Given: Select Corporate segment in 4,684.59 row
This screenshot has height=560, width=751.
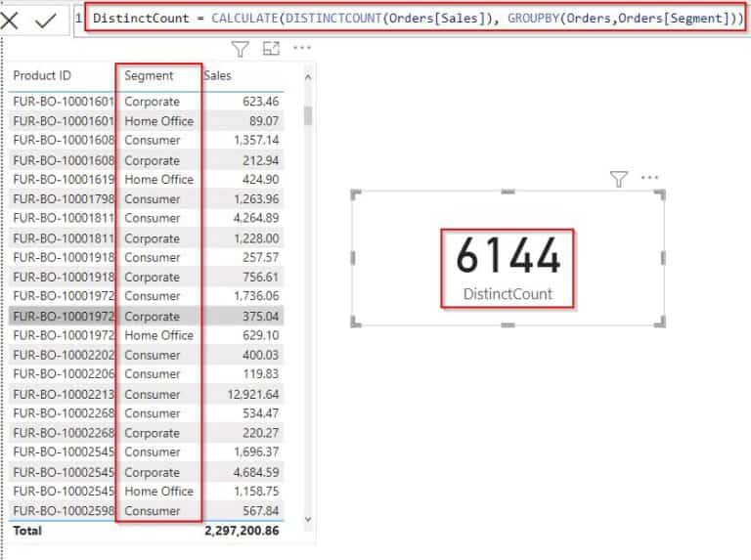Looking at the screenshot, I should [x=152, y=472].
